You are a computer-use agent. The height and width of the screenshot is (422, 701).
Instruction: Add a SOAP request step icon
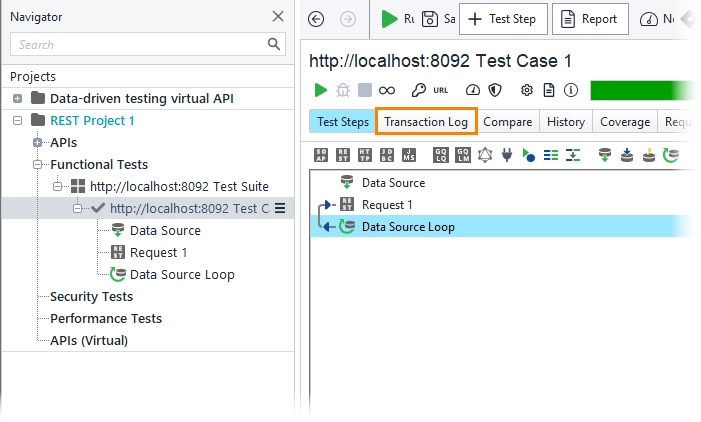321,155
